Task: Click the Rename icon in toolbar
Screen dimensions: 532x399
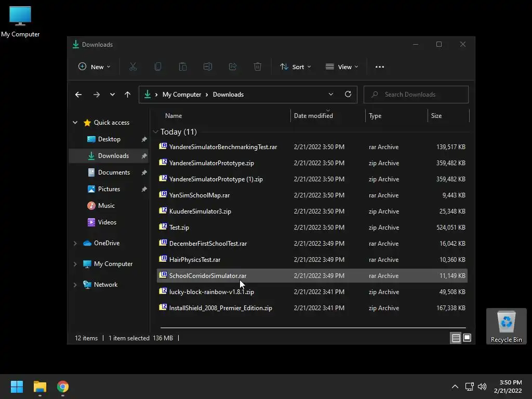Action: click(x=208, y=67)
